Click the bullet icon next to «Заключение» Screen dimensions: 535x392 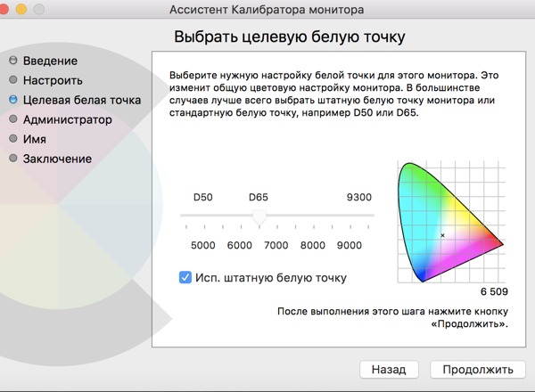pyautogui.click(x=13, y=158)
